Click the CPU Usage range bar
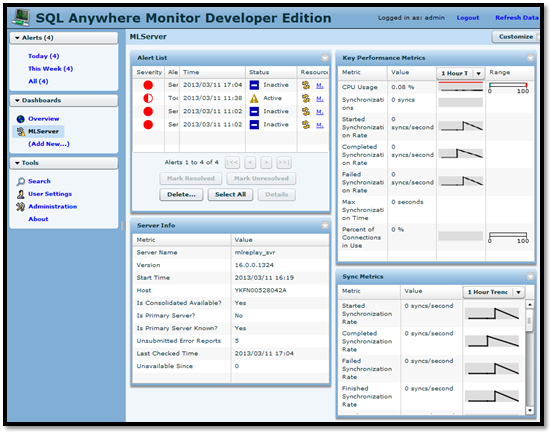This screenshot has height=435, width=552. (x=508, y=87)
